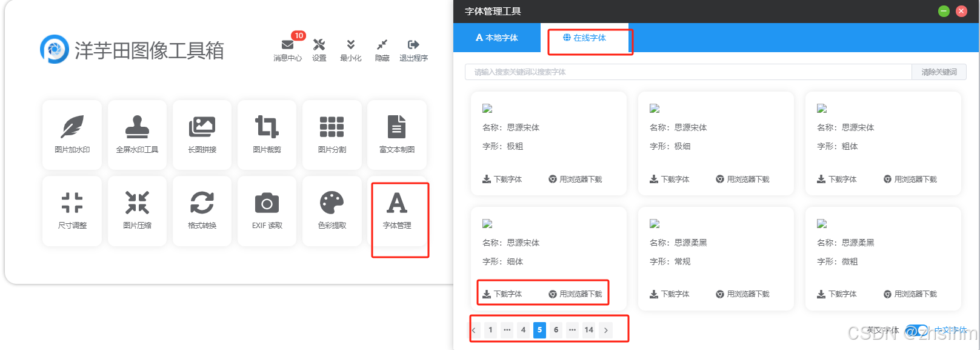Open the 尺寸调整 resize tool

pyautogui.click(x=72, y=210)
